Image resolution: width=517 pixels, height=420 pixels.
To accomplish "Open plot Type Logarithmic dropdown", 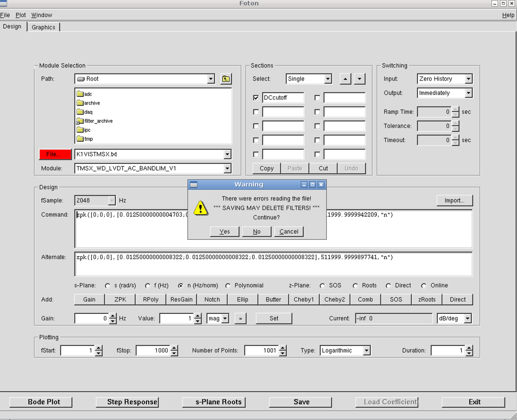I will click(367, 351).
